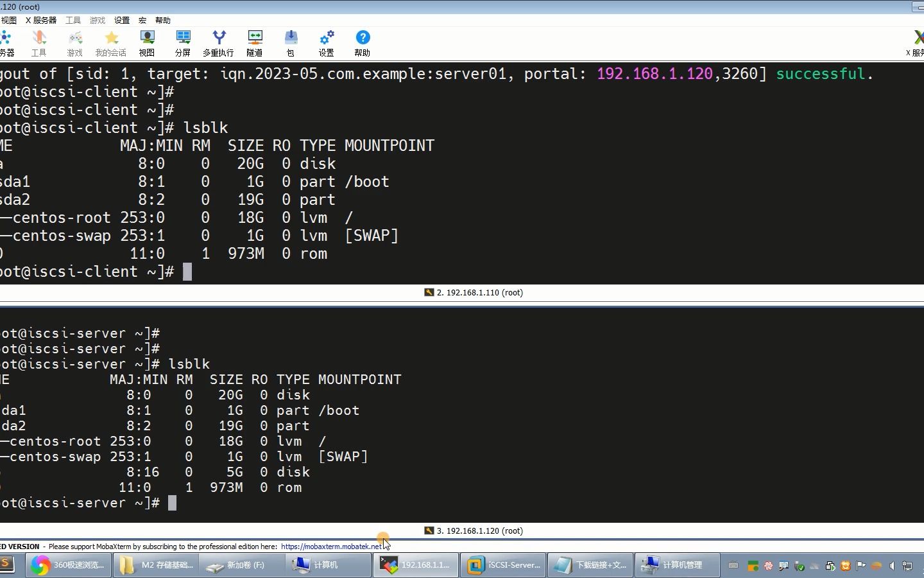
Task: Click the successful text in client terminal
Action: 820,74
